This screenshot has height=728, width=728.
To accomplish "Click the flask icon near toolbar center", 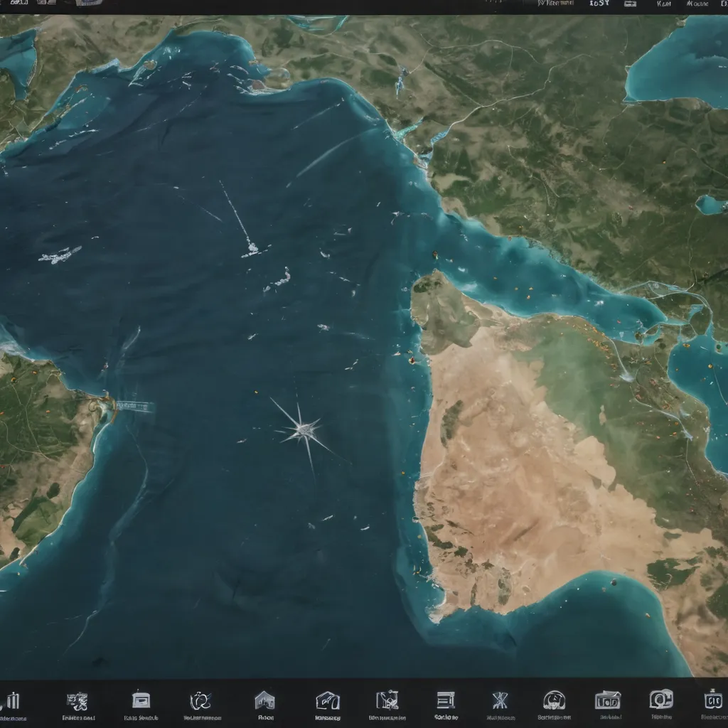I will 389,699.
